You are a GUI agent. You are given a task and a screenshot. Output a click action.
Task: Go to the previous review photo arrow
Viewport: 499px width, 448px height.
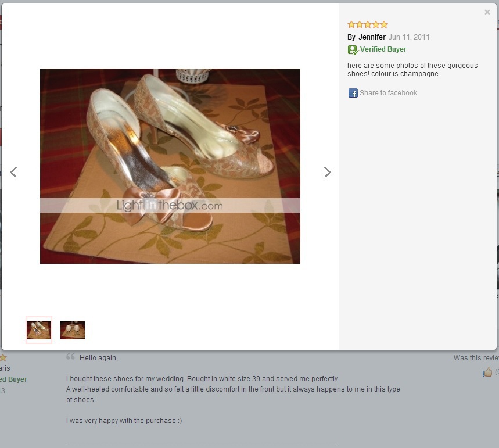[x=13, y=172]
